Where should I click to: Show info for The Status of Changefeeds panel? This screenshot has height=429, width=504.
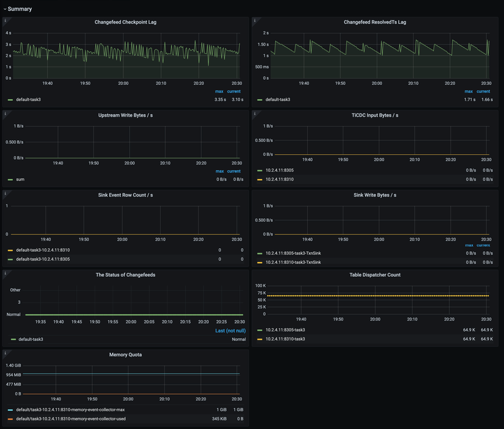pos(6,274)
